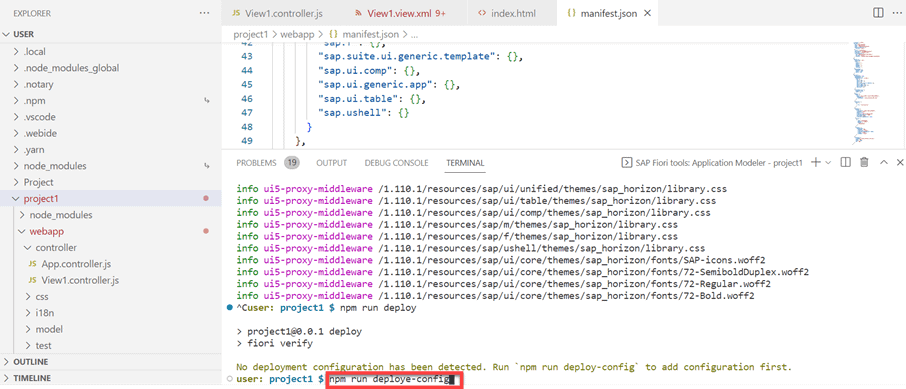Select SAP Fiori tools terminal icon
906x389 pixels.
coord(626,163)
